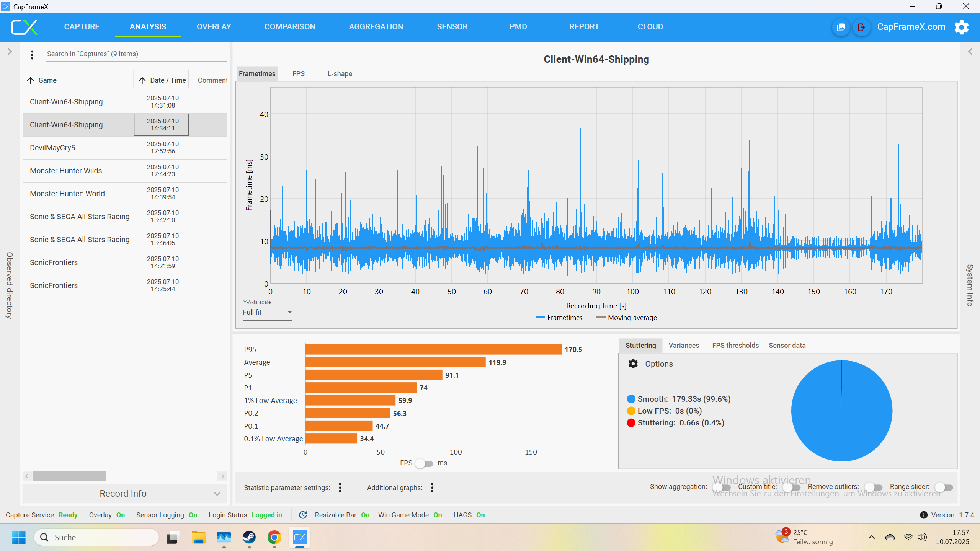
Task: Click the refresh icon in status bar
Action: point(303,515)
